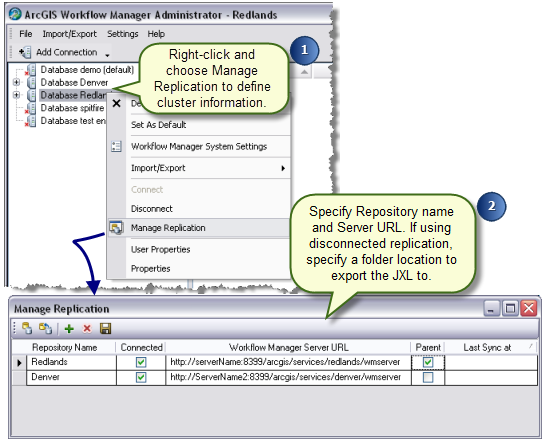543x442 pixels.
Task: Click the redlands/wmserver URL cell
Action: tap(288, 362)
